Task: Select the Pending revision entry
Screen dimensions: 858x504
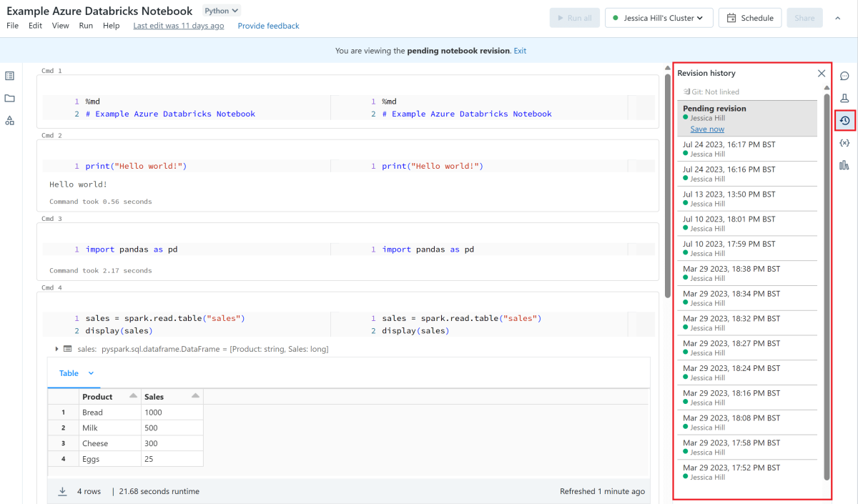Action: pos(747,118)
